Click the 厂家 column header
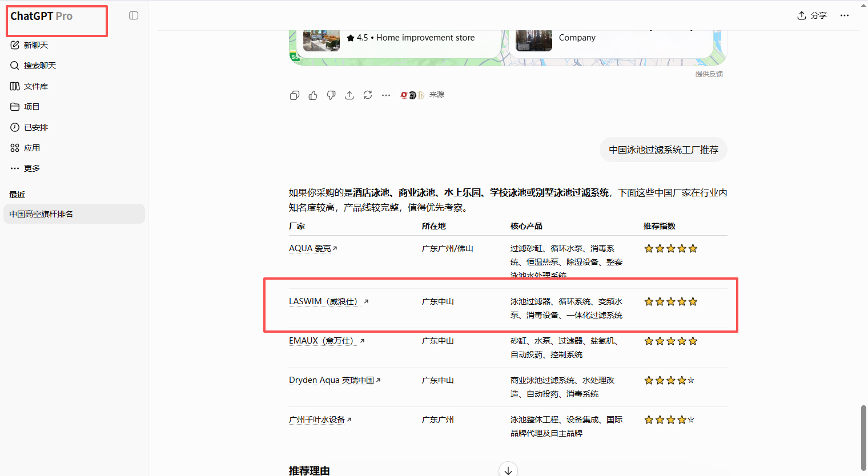The height and width of the screenshot is (476, 868). (297, 226)
